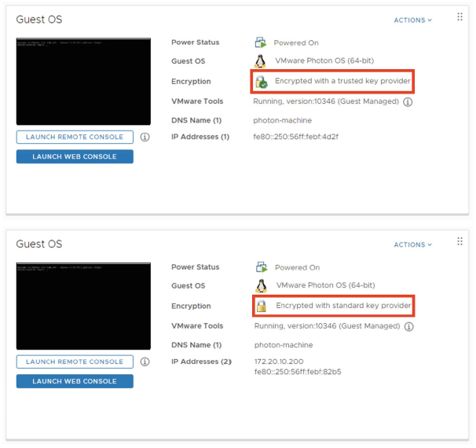Click 'Guest OS' heading of top card
The width and height of the screenshot is (476, 448).
(x=39, y=20)
